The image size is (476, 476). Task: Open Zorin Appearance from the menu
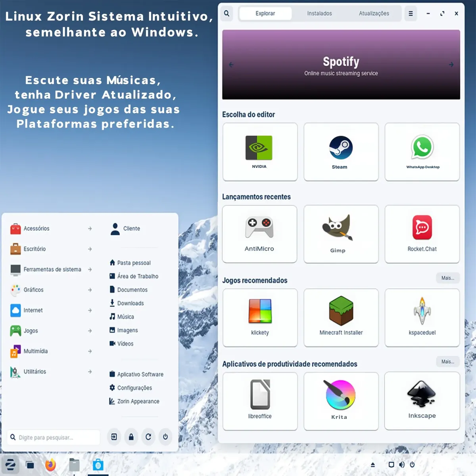pyautogui.click(x=134, y=401)
